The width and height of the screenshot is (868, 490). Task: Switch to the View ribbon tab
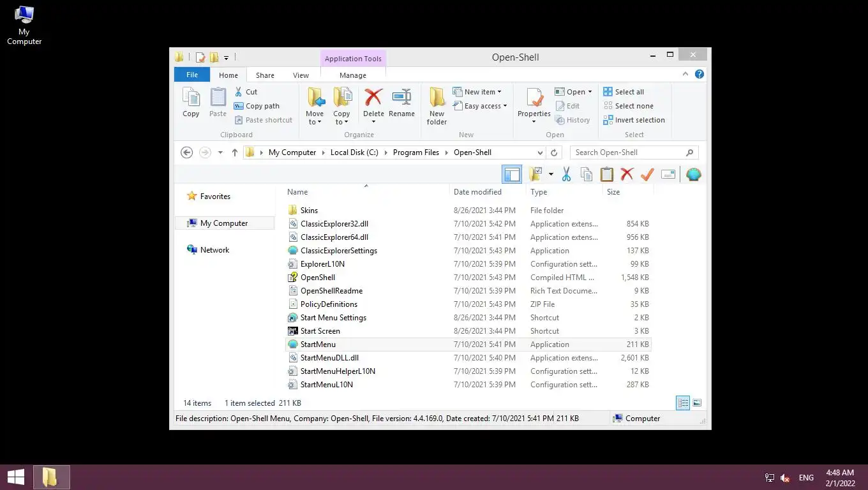click(301, 75)
